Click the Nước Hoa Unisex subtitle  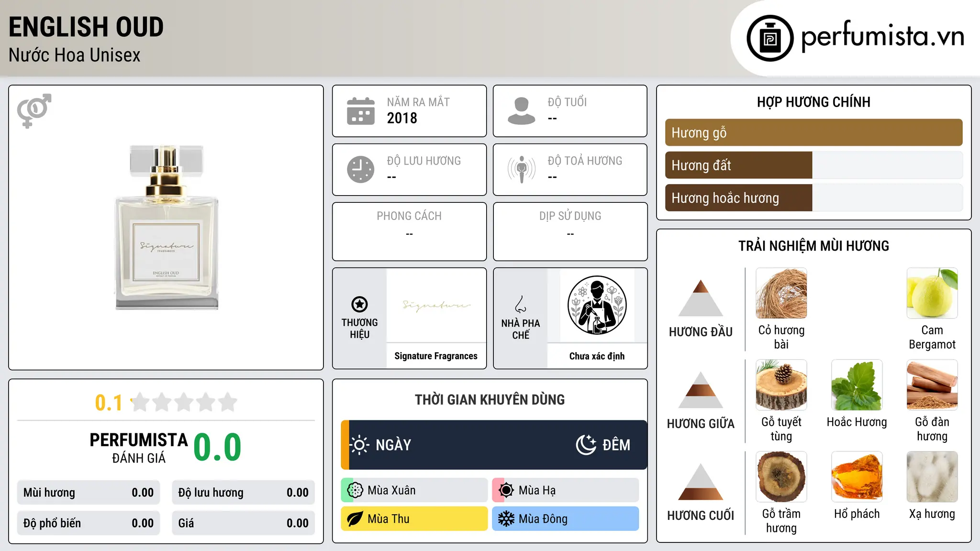75,55
